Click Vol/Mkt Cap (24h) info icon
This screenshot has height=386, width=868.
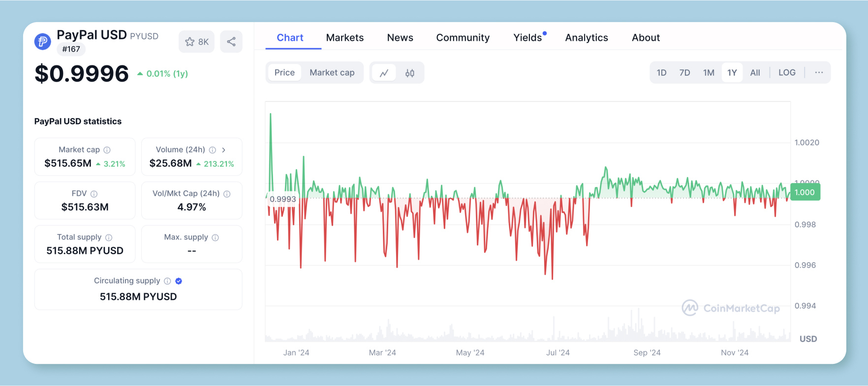click(x=227, y=194)
